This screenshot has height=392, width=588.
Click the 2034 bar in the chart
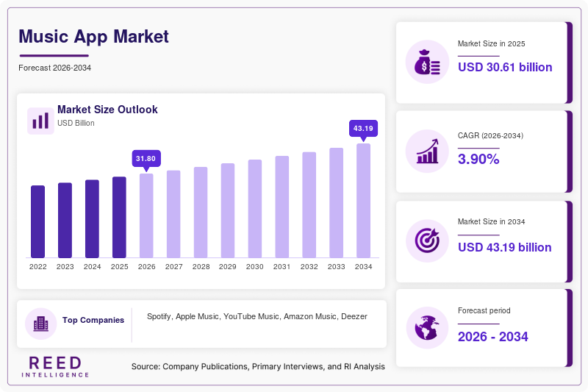coord(363,201)
